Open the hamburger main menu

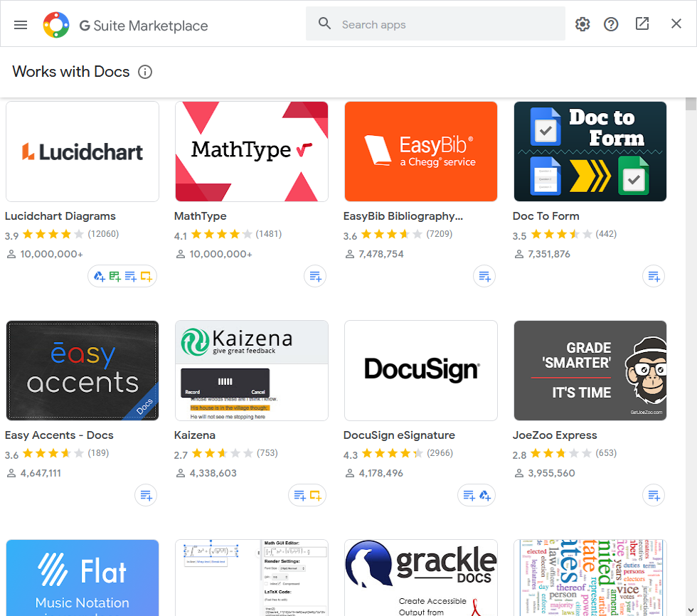tap(21, 25)
